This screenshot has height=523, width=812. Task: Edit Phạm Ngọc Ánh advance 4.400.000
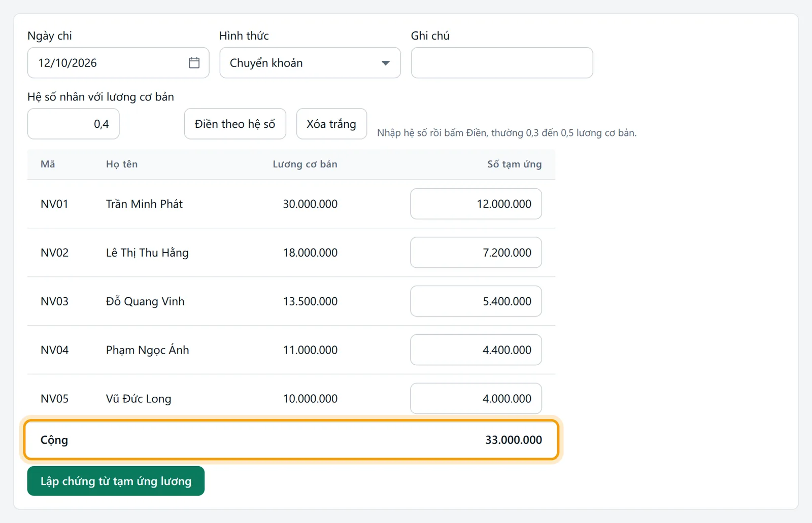click(476, 350)
